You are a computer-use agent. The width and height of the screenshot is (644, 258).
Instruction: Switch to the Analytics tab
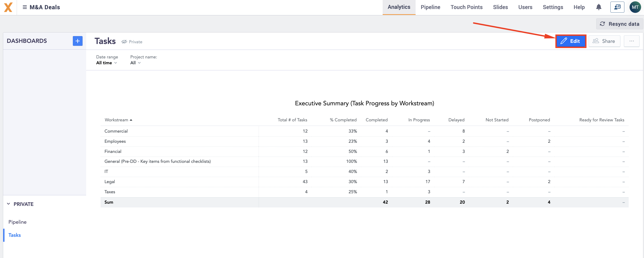pyautogui.click(x=399, y=7)
